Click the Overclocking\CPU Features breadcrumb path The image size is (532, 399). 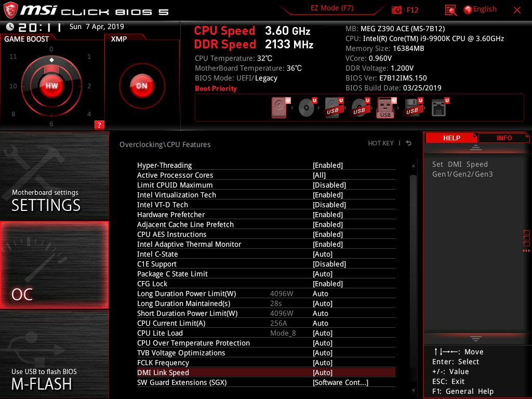[165, 144]
